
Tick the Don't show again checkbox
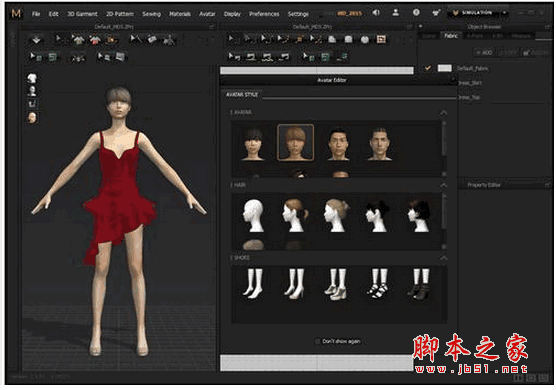click(x=317, y=341)
